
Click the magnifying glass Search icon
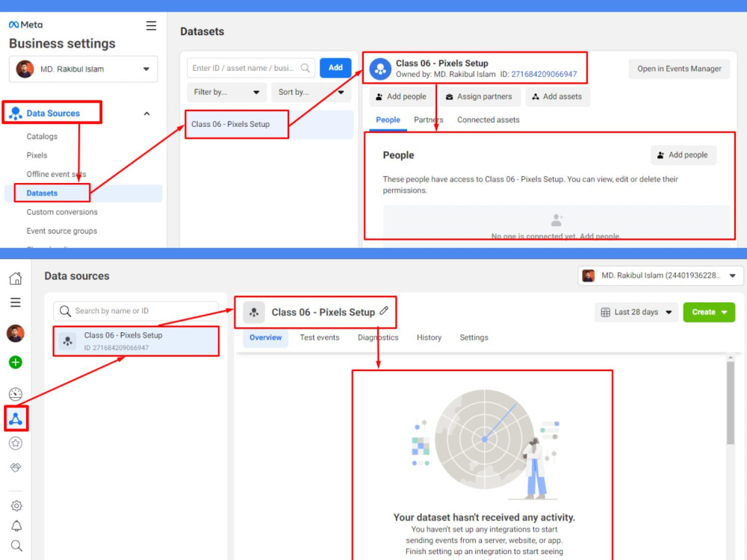tap(15, 546)
